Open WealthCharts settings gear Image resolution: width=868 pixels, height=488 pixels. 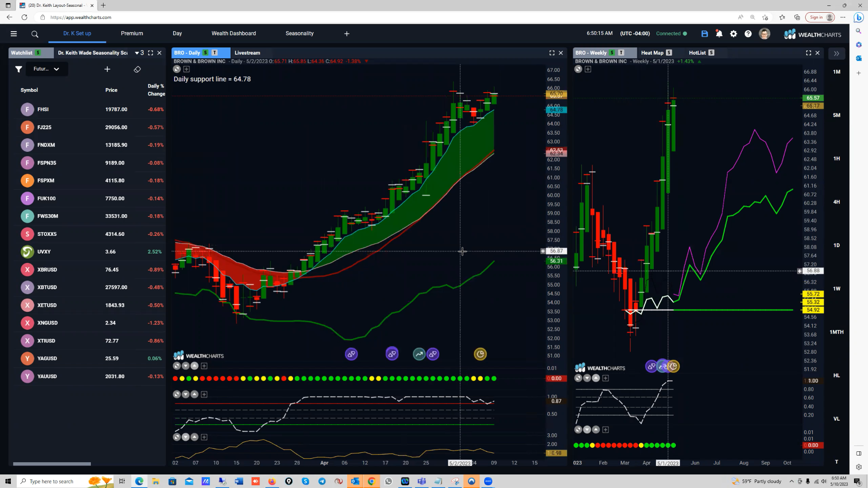pos(733,34)
